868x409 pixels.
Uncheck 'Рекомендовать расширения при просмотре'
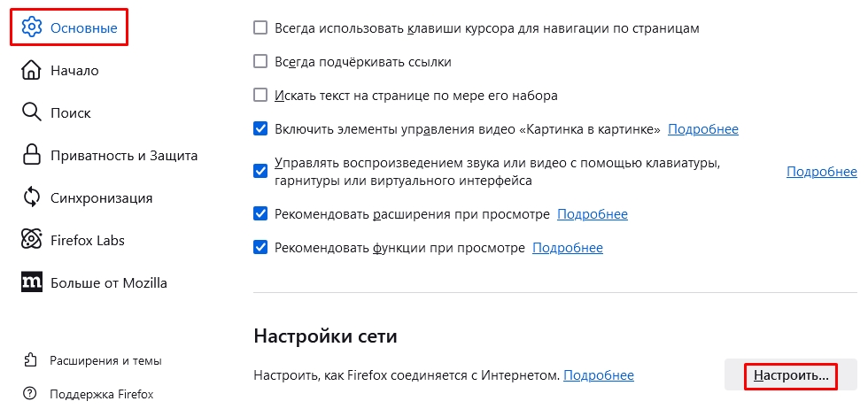pyautogui.click(x=260, y=213)
